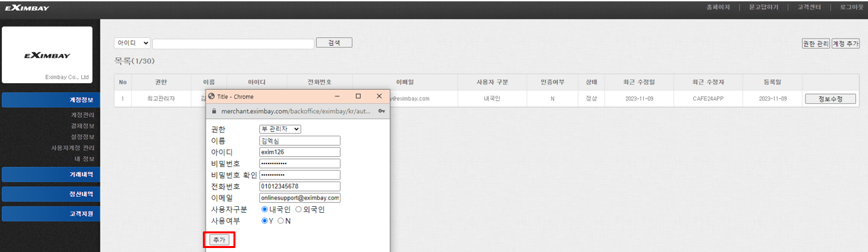The width and height of the screenshot is (868, 252).
Task: Select the 내국인 radio button
Action: tap(264, 209)
